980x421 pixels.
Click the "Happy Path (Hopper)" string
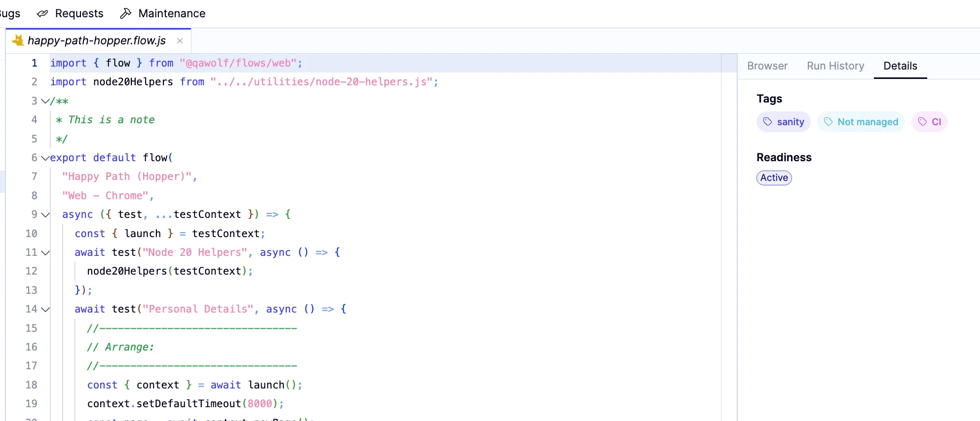click(x=127, y=176)
